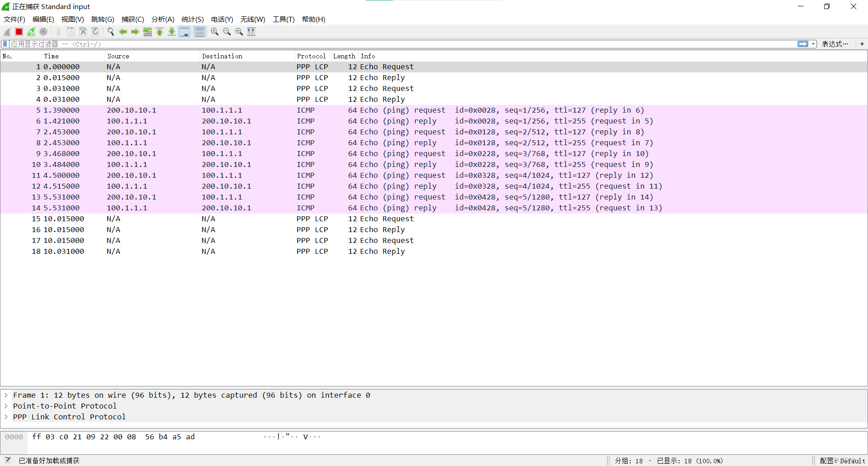Expand the Frame 1 details row

pyautogui.click(x=6, y=395)
